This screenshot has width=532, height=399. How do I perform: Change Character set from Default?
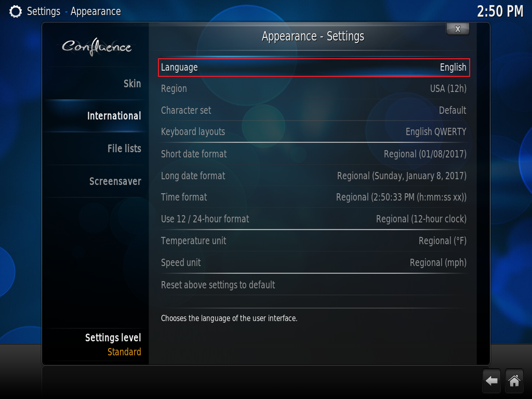314,110
